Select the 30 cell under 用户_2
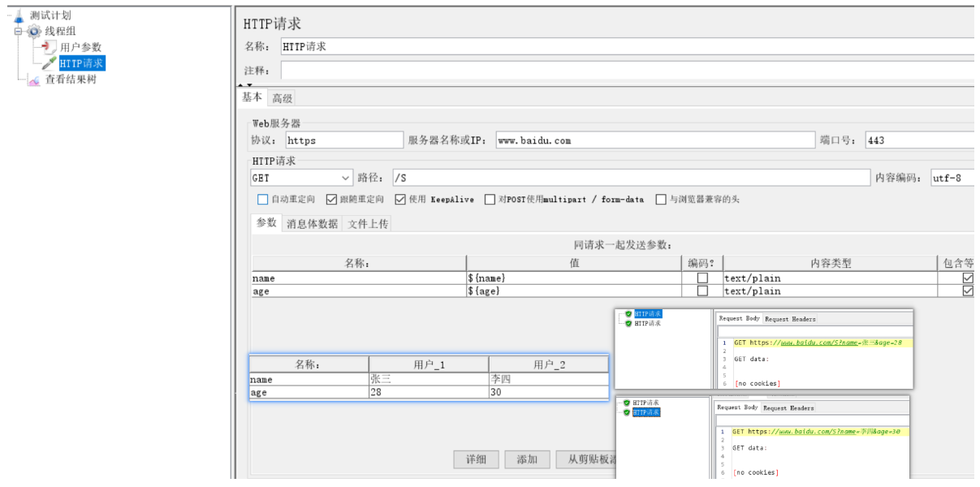The image size is (980, 487). pos(548,392)
